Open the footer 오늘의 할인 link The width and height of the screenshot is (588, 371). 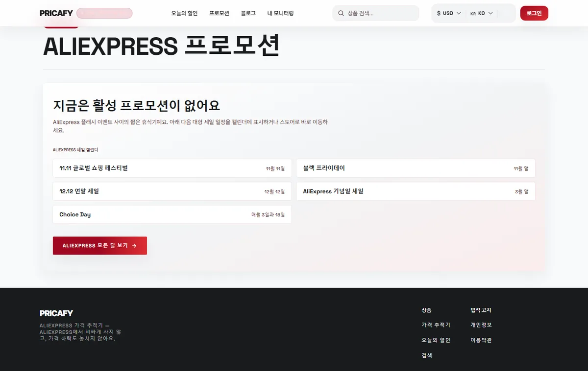point(436,340)
